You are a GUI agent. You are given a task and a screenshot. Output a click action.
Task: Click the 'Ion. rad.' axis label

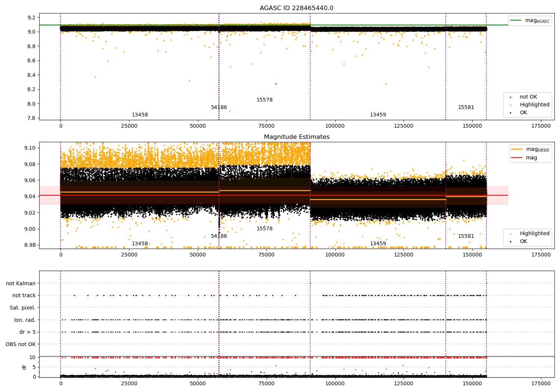(25, 320)
